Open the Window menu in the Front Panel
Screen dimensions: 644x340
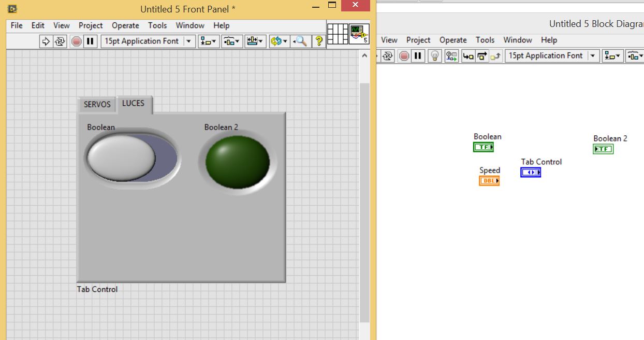pos(190,25)
